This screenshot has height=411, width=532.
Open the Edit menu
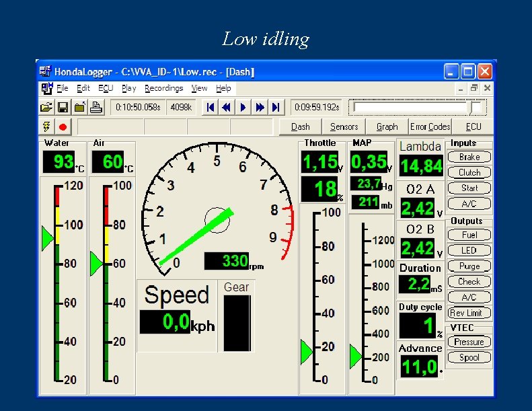pyautogui.click(x=83, y=88)
